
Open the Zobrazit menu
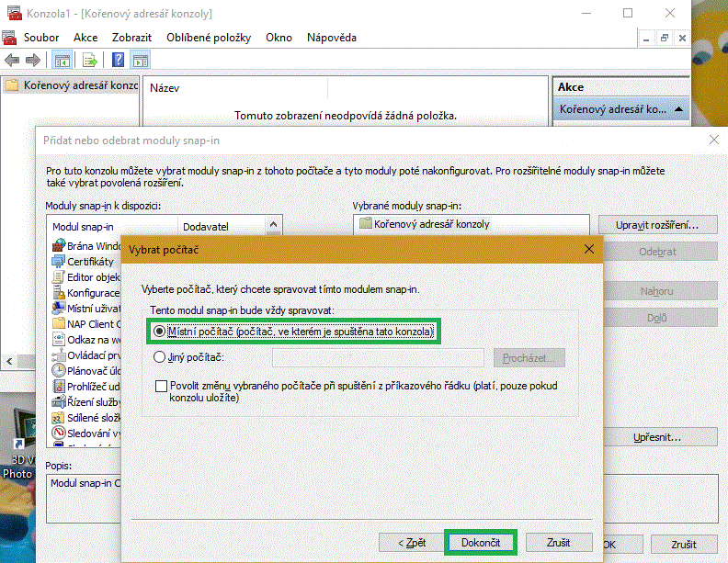[131, 38]
